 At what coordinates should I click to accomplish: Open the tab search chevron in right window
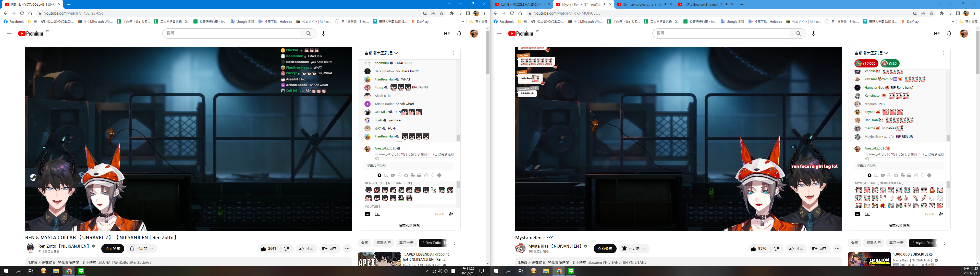939,4
